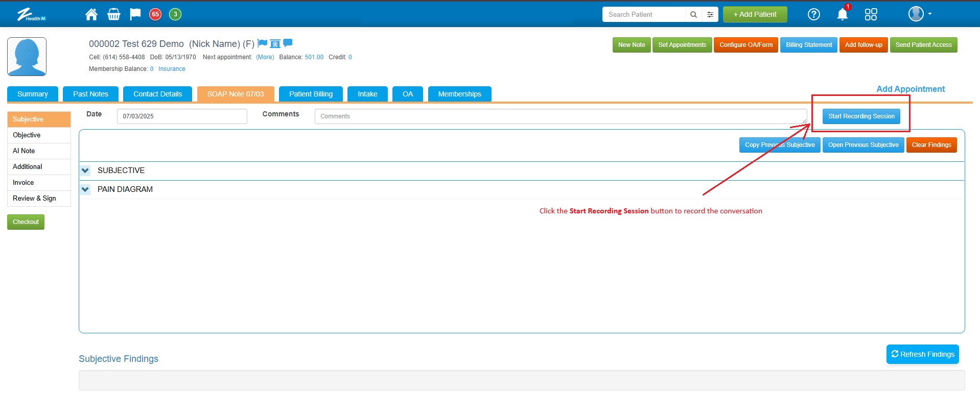
Task: Open the red 65 notifications badge
Action: coord(155,14)
